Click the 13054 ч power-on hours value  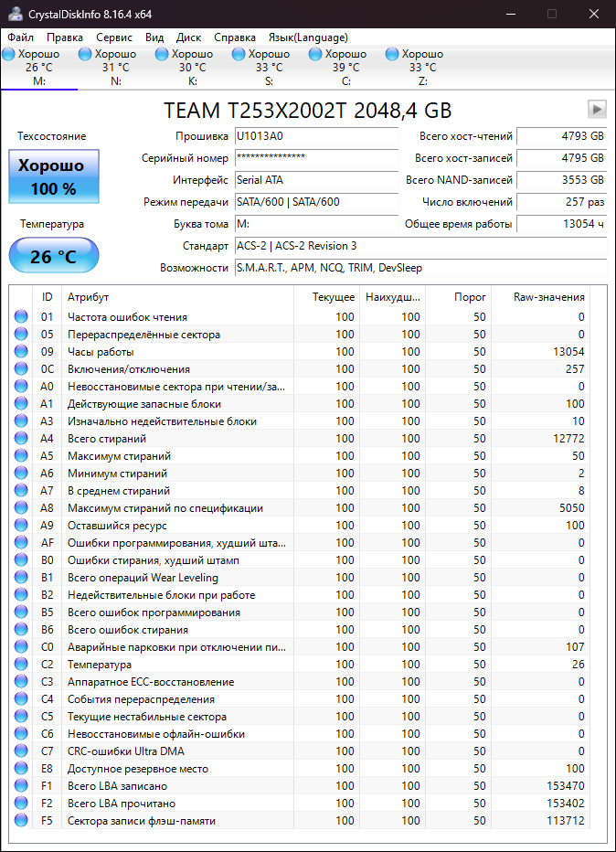tap(562, 224)
